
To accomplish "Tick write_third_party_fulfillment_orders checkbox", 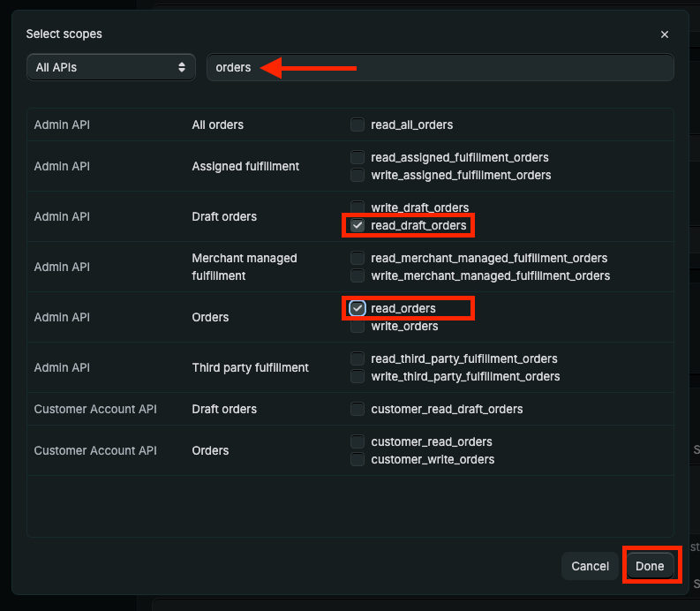I will tap(358, 376).
